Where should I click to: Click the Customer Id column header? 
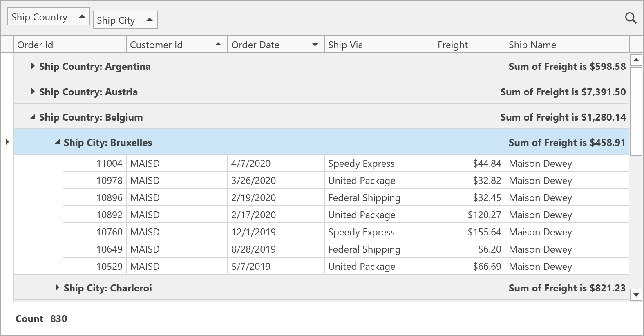[x=176, y=45]
